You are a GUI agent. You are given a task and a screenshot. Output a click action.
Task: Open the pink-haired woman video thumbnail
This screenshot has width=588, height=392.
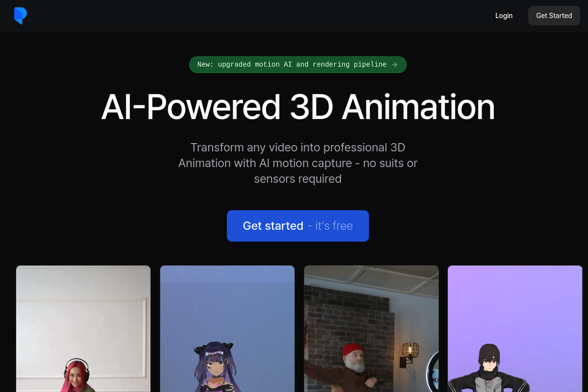point(83,329)
